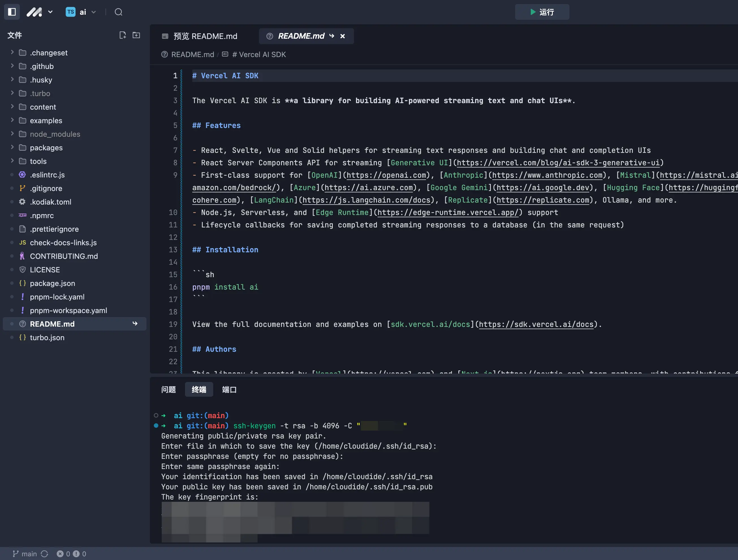This screenshot has width=738, height=560.
Task: Click the replicate.com URL in the editor
Action: tap(543, 200)
